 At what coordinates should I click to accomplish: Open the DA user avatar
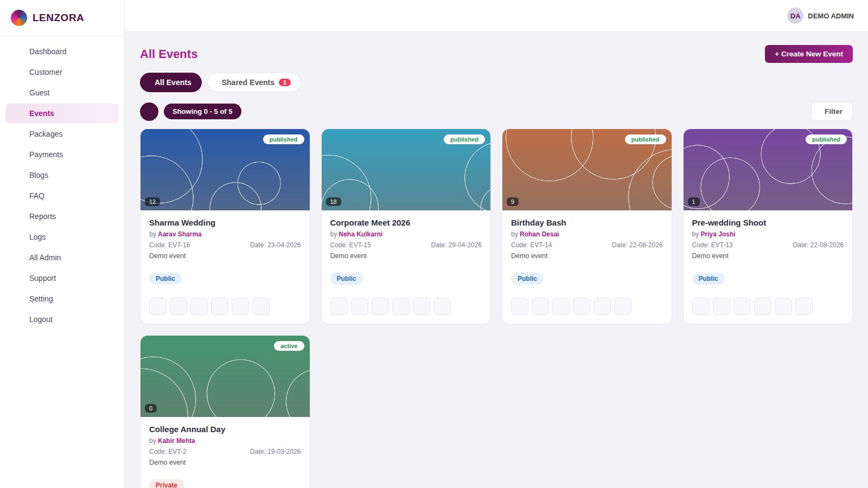tap(795, 16)
